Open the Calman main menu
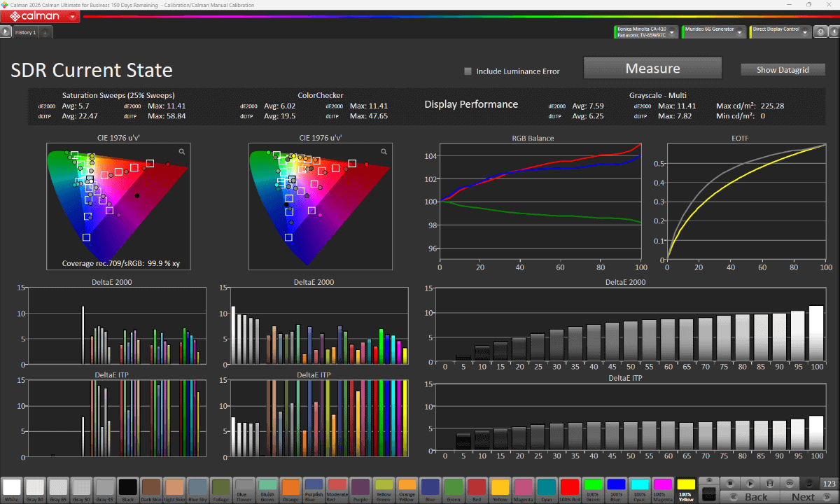The image size is (840, 504). click(x=41, y=15)
